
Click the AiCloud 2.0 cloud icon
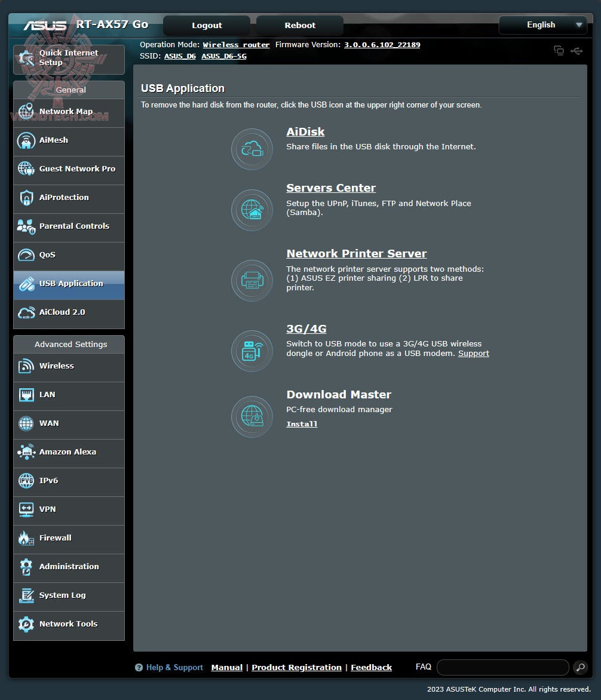[x=26, y=312]
